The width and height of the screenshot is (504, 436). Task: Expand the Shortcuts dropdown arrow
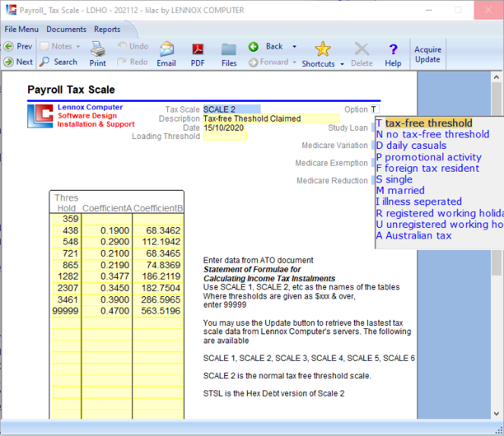click(342, 64)
